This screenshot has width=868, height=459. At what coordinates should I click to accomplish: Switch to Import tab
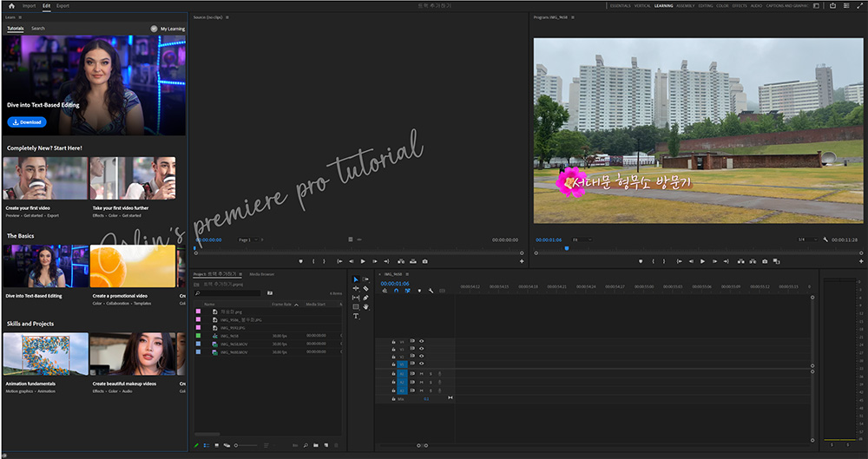click(29, 5)
